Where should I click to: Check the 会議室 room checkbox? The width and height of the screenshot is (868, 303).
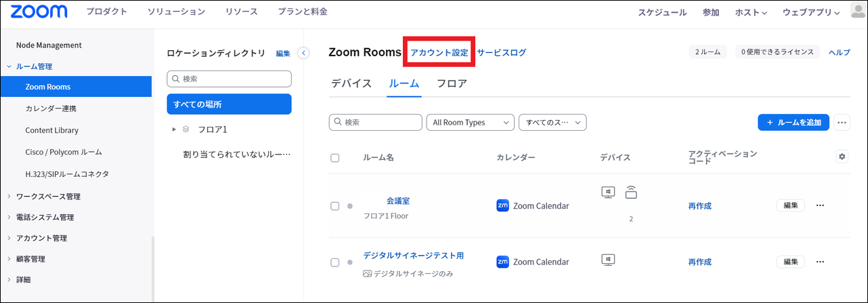tap(334, 206)
